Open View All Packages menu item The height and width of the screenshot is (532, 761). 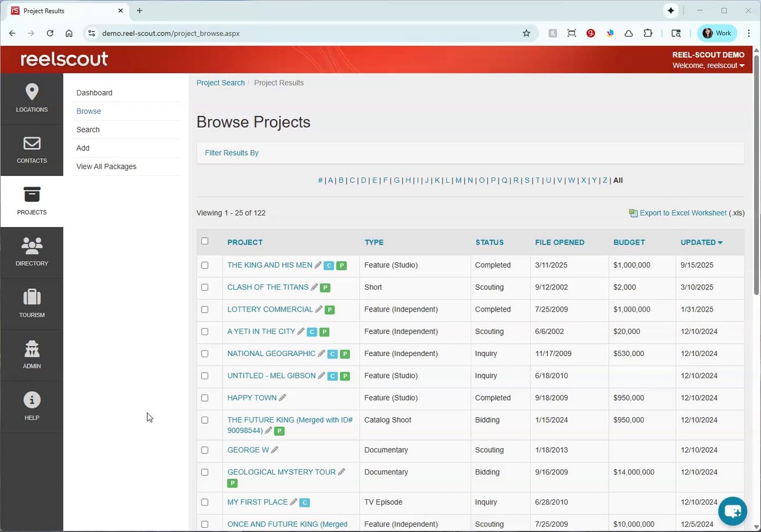pyautogui.click(x=106, y=166)
